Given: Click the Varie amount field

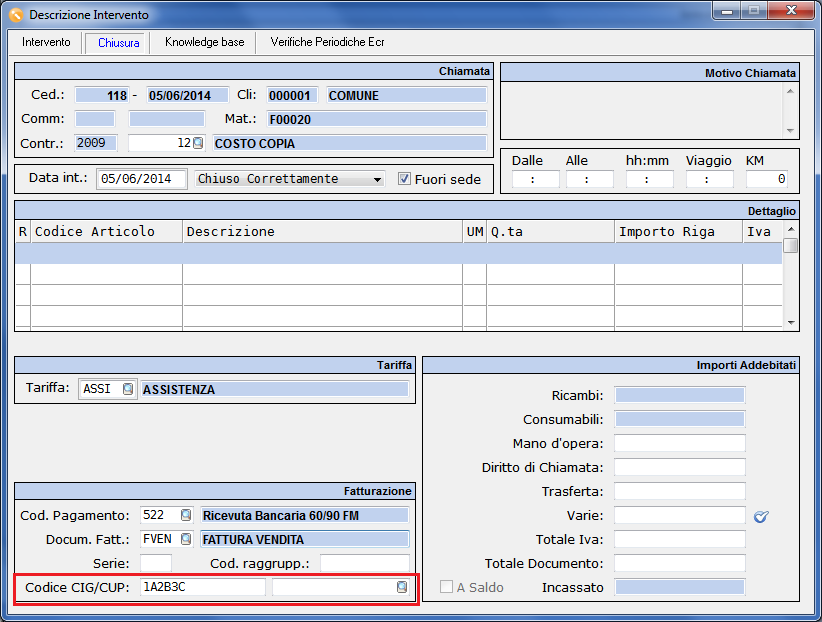Looking at the screenshot, I should [680, 516].
